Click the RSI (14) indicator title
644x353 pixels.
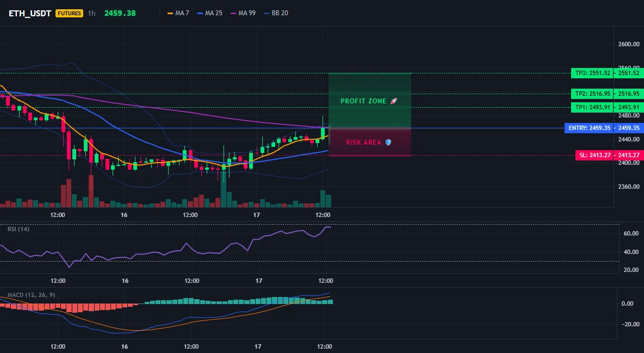18,229
